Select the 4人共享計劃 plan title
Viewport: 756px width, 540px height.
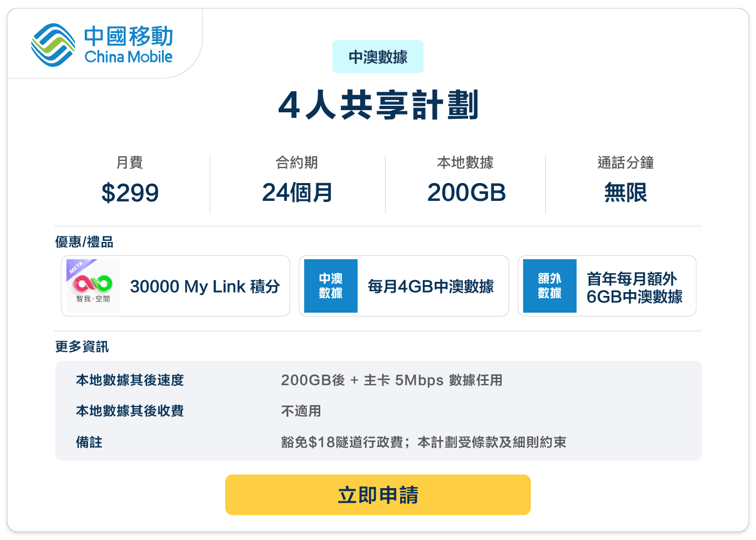[x=378, y=106]
